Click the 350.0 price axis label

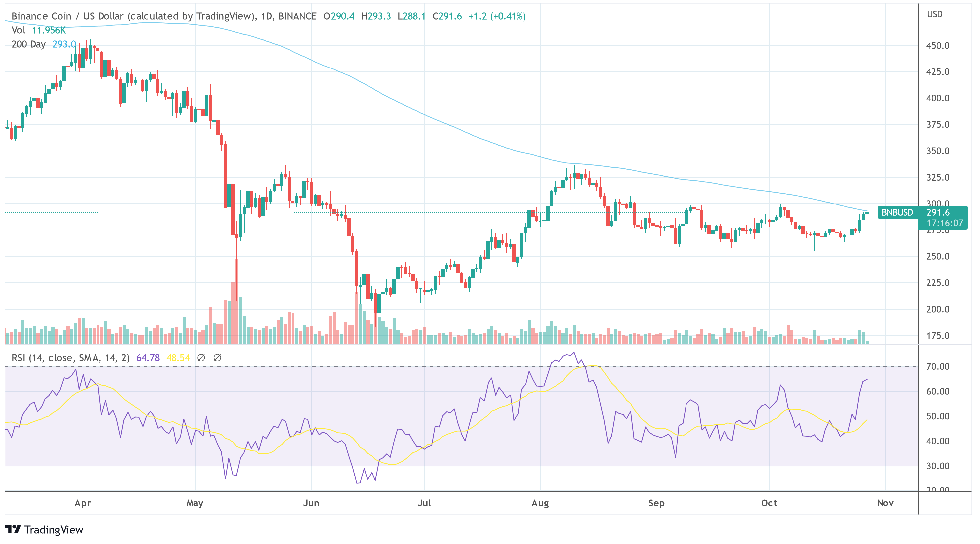938,151
